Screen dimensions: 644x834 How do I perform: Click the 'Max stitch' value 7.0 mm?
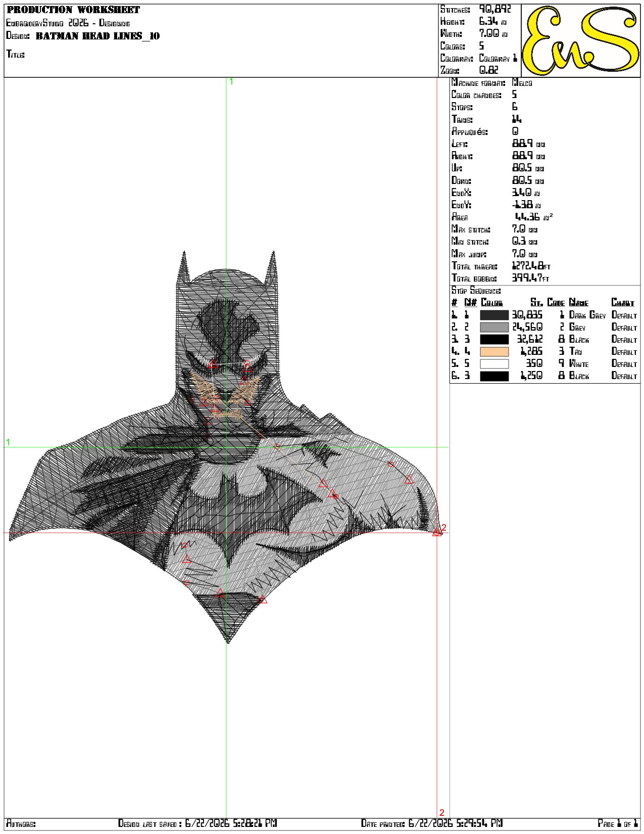pyautogui.click(x=524, y=229)
